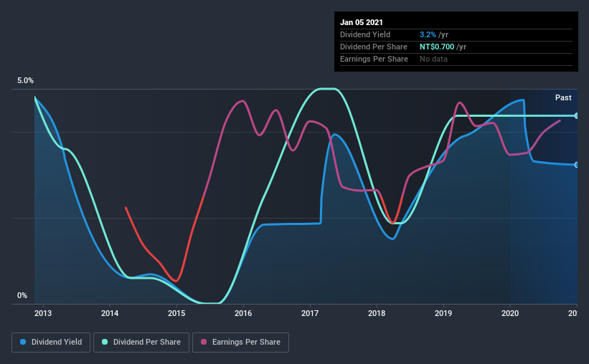Click the Jan 05 2021 tooltip date

pos(362,22)
